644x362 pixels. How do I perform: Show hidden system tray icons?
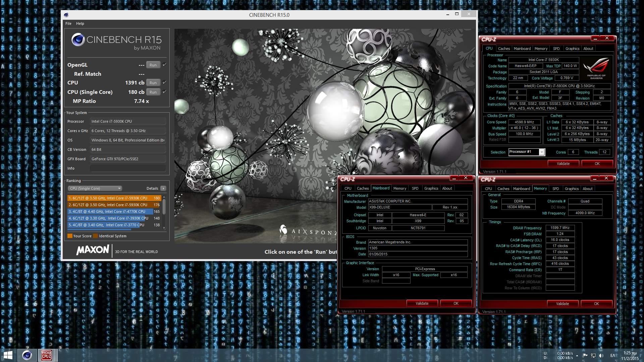[577, 356]
